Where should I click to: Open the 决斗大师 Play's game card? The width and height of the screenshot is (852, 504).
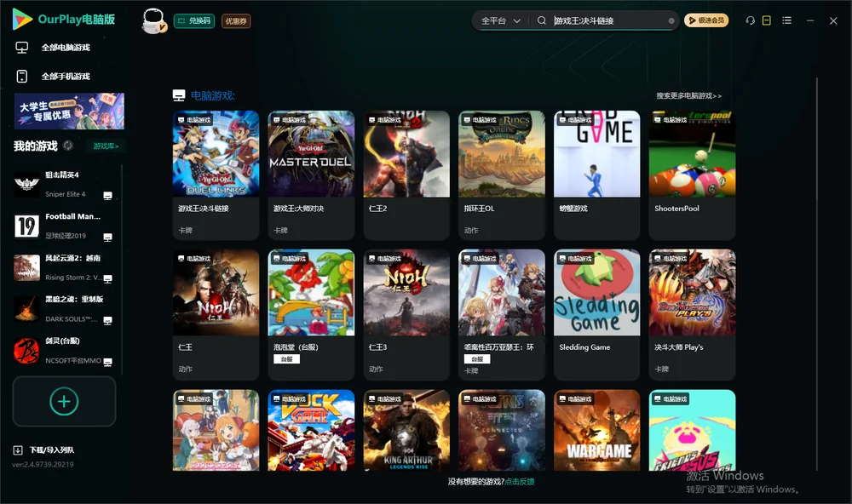click(x=692, y=314)
